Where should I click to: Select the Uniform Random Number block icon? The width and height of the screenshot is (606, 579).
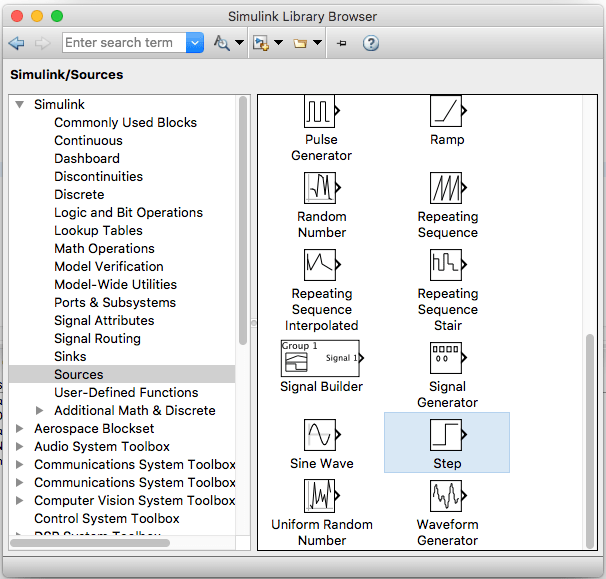click(321, 496)
